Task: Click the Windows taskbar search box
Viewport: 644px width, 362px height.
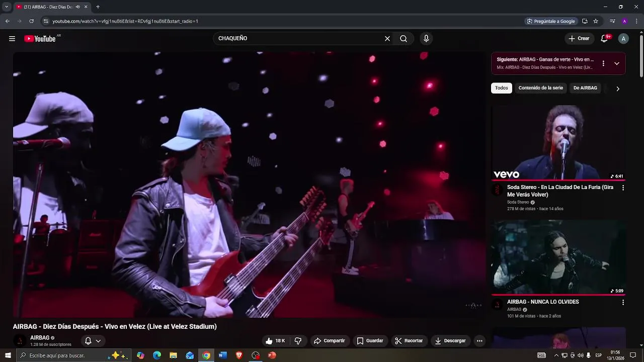Action: (x=74, y=355)
